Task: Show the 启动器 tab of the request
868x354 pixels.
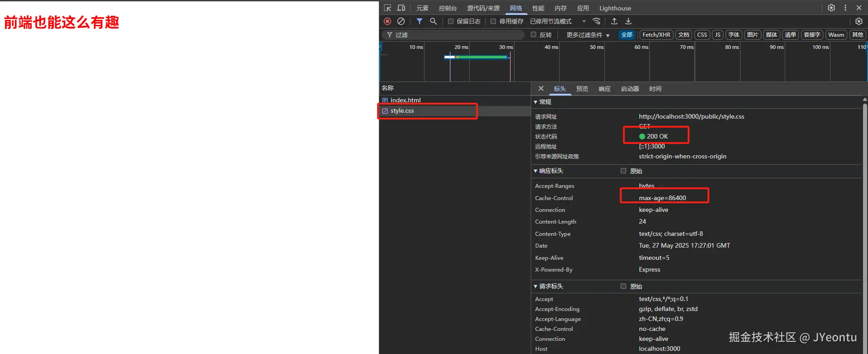Action: click(630, 89)
